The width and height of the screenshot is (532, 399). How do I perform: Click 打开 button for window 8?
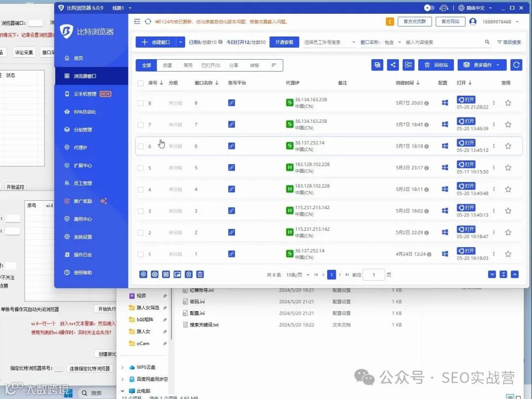[x=466, y=100]
